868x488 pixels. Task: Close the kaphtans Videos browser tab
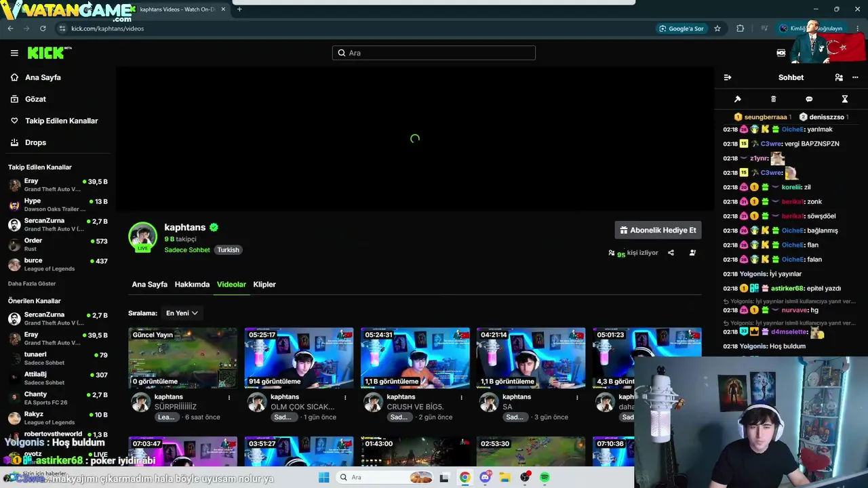point(223,9)
